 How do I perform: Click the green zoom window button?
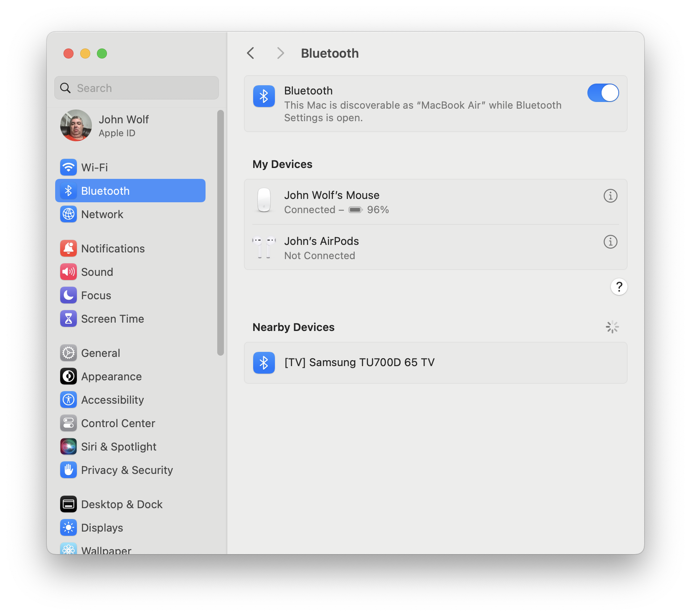pos(102,53)
